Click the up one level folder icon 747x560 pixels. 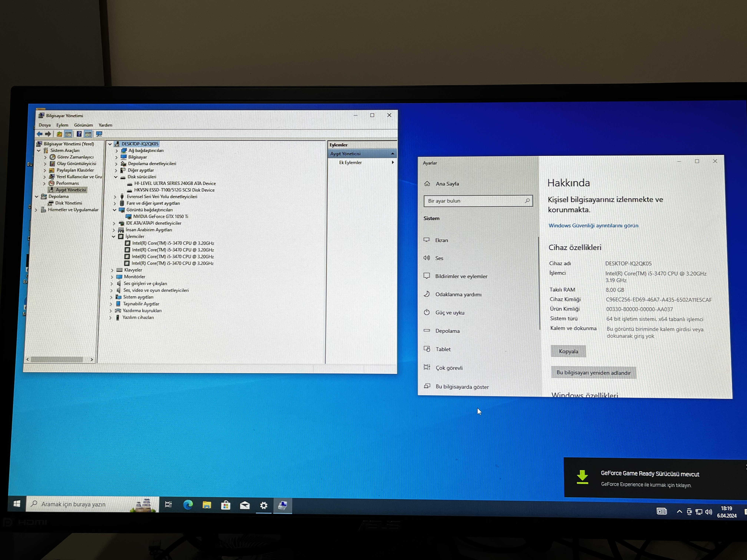tap(59, 134)
